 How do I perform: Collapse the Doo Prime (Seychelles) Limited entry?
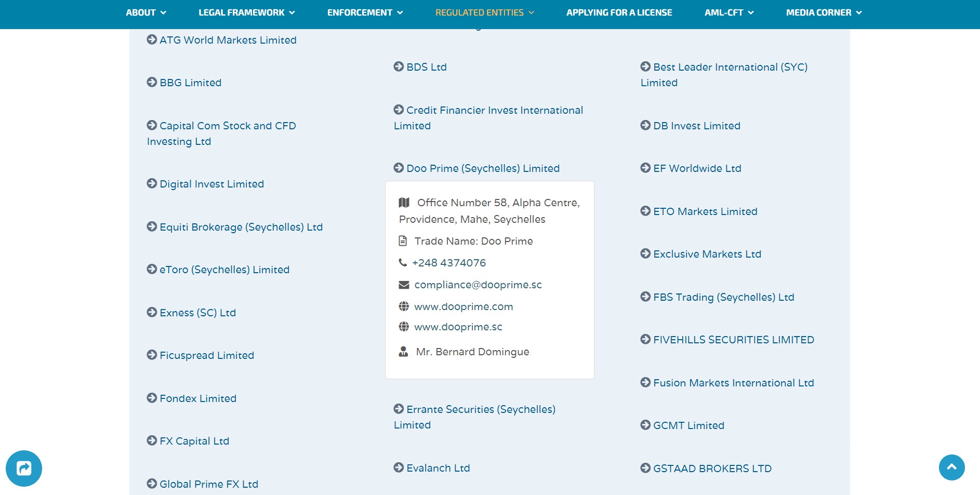click(x=483, y=168)
